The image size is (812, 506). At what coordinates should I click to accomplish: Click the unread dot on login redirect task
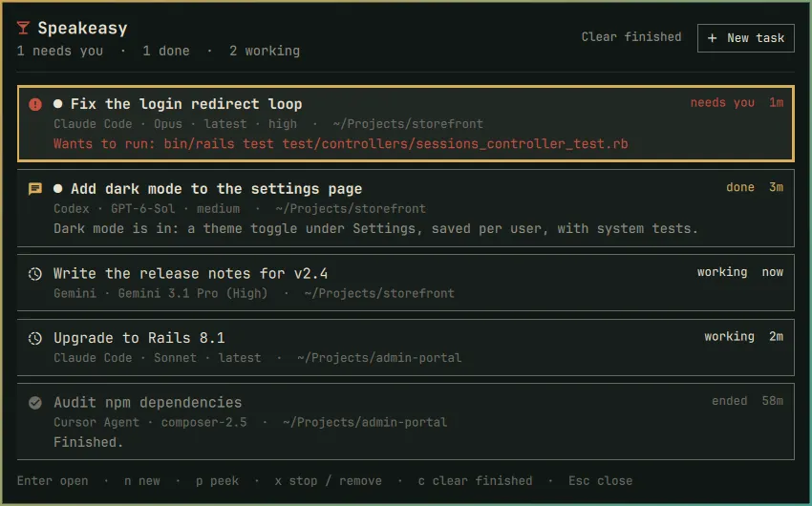(x=58, y=104)
